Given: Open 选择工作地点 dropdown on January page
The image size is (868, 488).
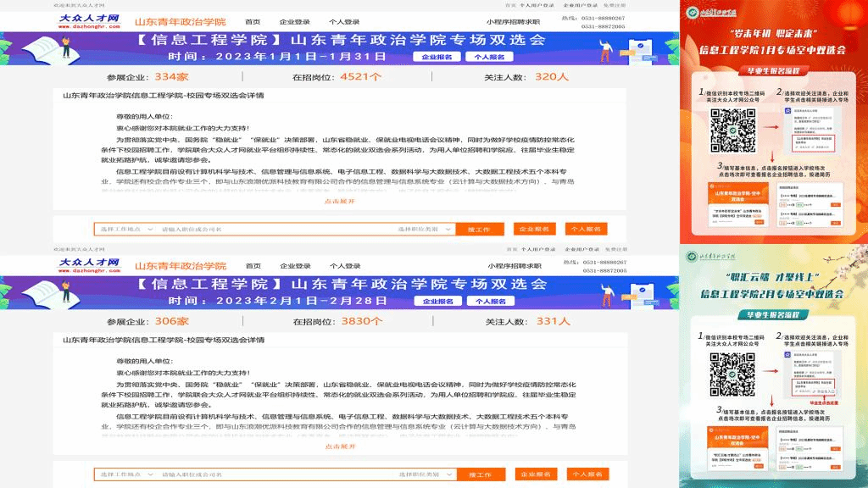Looking at the screenshot, I should pos(126,229).
